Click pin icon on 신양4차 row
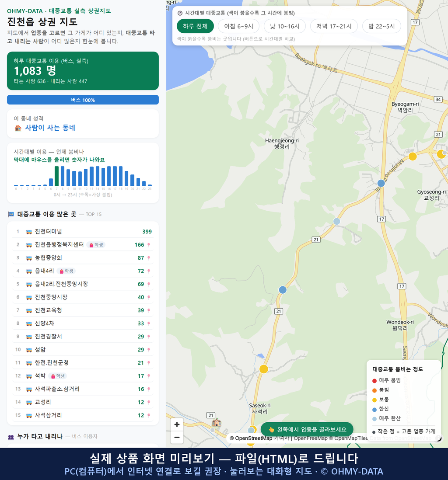 [149, 324]
